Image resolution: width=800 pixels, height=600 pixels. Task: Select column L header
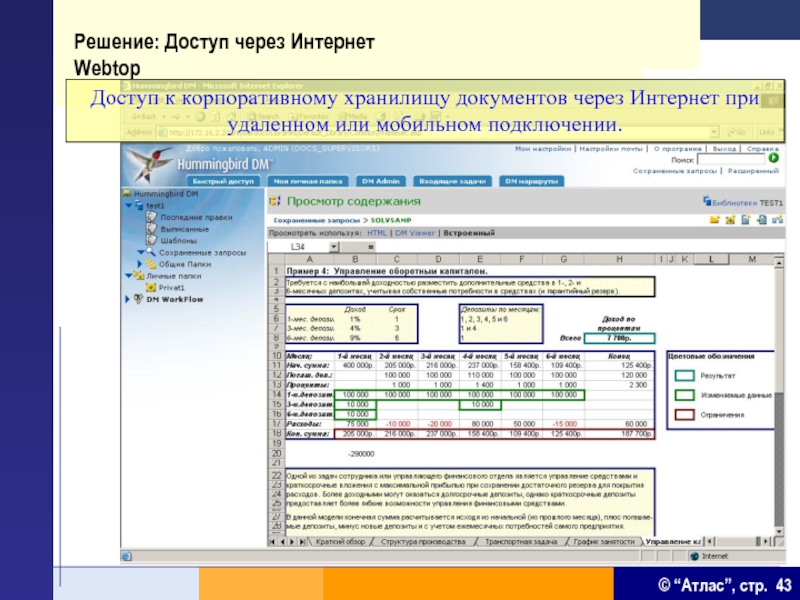tap(711, 259)
